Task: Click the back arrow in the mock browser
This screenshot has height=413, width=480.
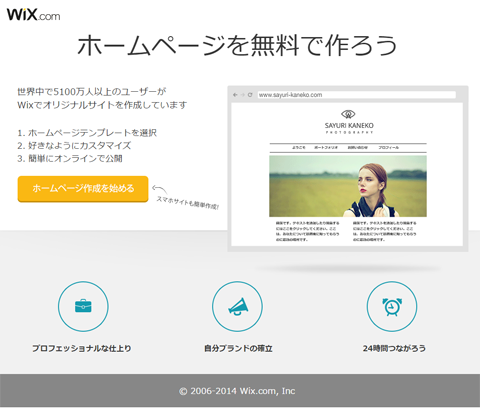Action: pos(235,95)
